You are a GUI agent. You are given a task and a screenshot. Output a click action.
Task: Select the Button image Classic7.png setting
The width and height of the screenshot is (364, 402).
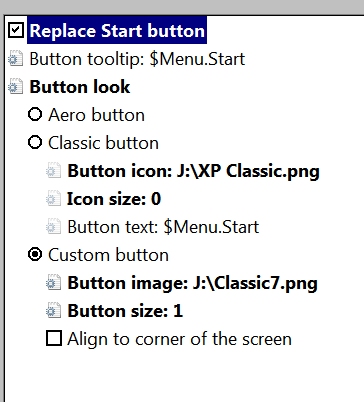tap(192, 283)
